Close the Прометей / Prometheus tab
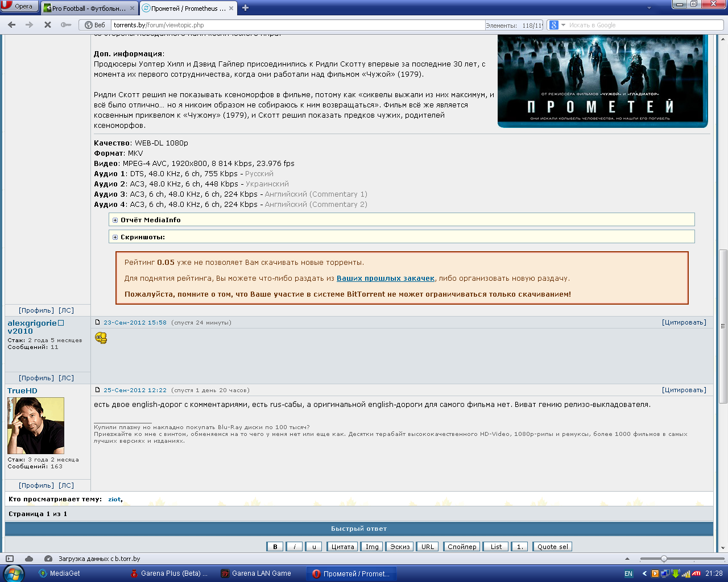Screen dimensions: 728x582 (231, 9)
